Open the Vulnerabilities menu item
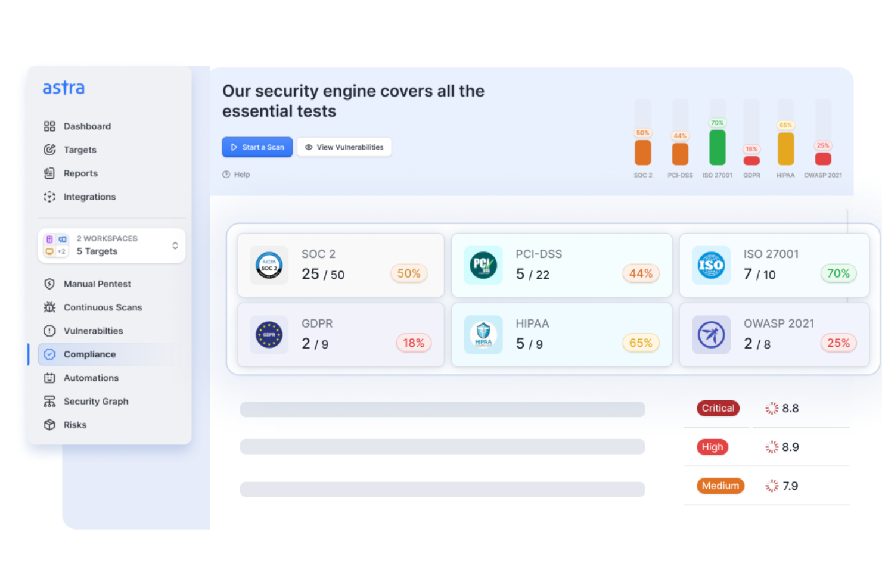This screenshot has width=882, height=588. point(93,331)
